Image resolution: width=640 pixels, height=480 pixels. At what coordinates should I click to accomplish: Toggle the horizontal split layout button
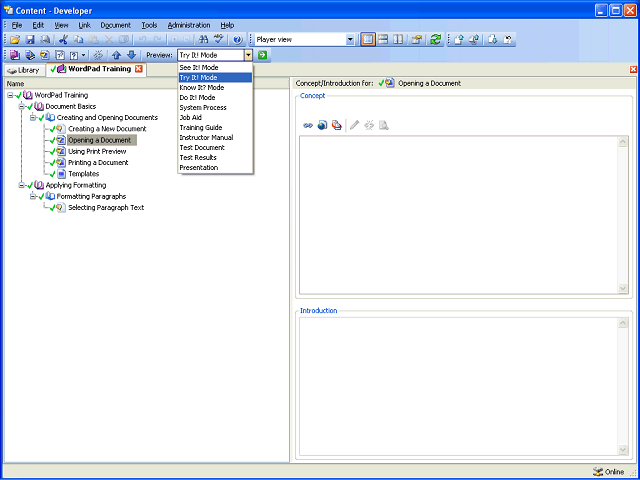click(x=383, y=40)
